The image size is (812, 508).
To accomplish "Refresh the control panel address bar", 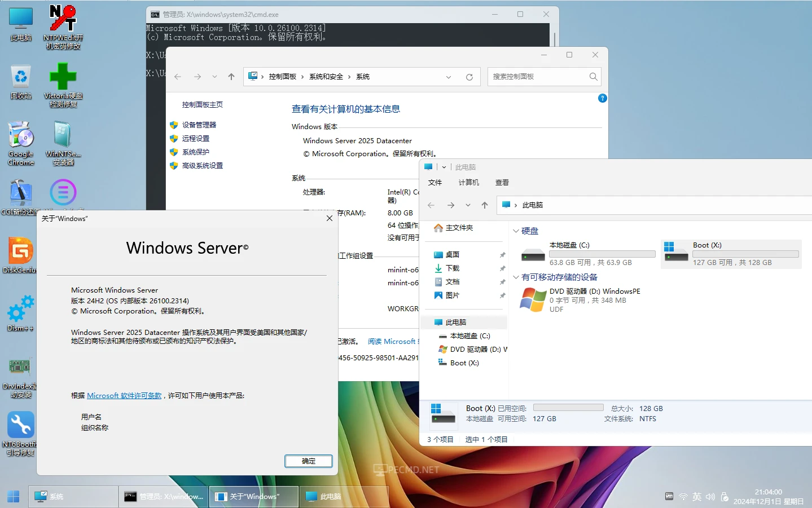I will click(469, 77).
